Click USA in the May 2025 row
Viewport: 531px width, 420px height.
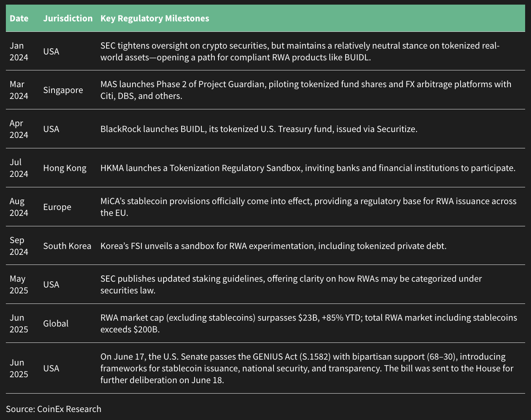coord(51,284)
